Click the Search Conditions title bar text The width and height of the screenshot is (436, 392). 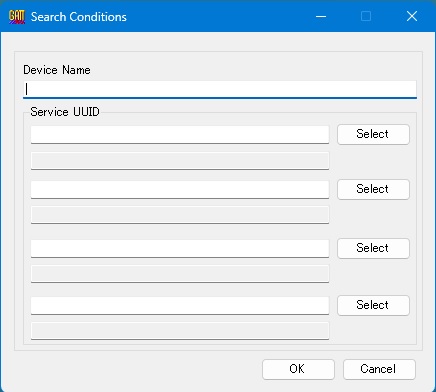[79, 17]
